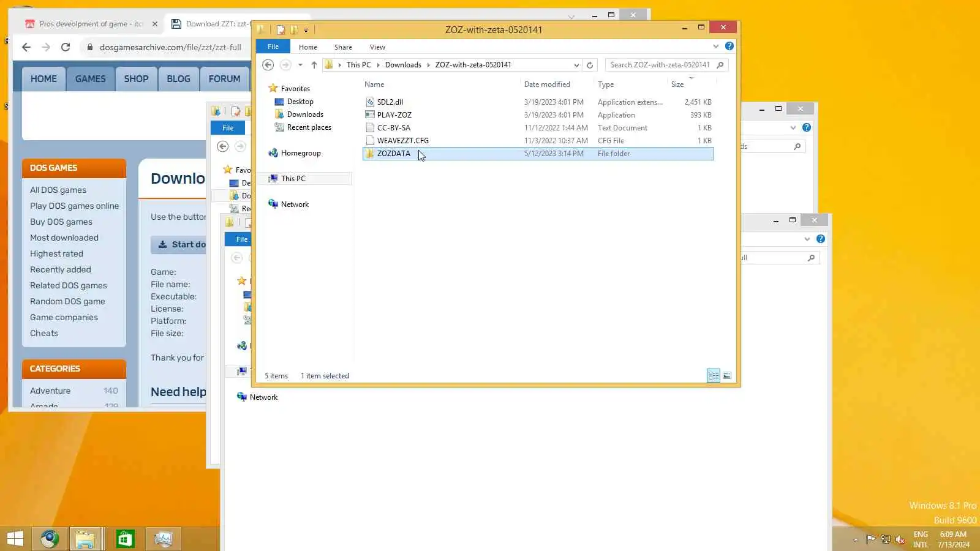Image resolution: width=980 pixels, height=551 pixels.
Task: Select Network in front window navigation pane
Action: (x=295, y=204)
